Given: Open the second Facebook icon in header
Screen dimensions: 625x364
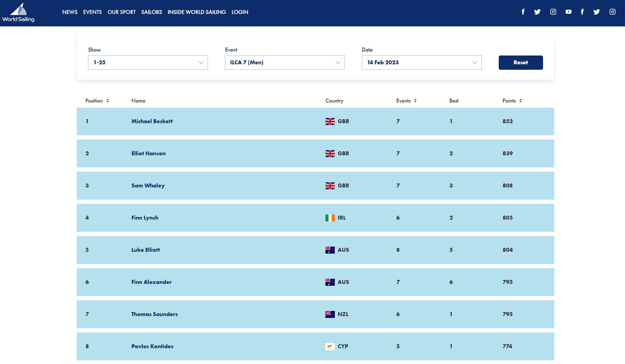Looking at the screenshot, I should (x=582, y=12).
